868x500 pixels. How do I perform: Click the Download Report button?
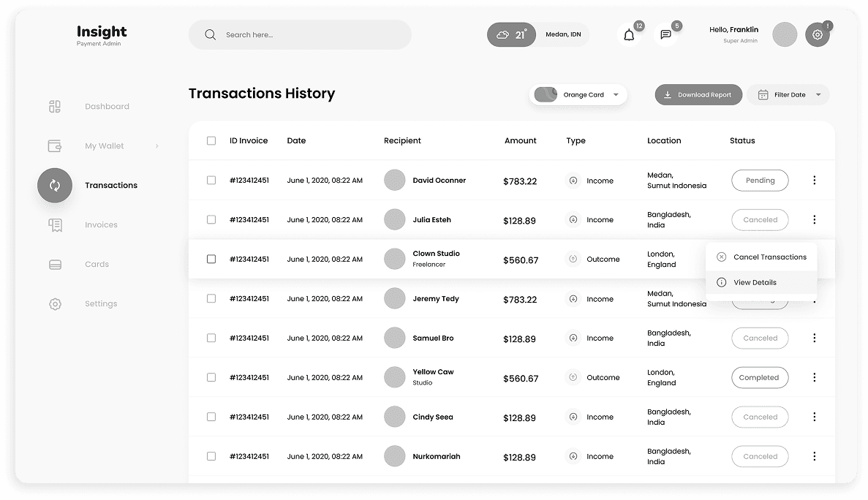698,94
